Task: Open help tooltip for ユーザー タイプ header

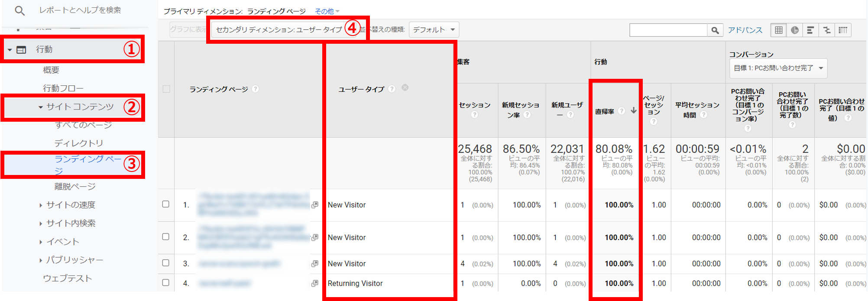Action: [392, 89]
